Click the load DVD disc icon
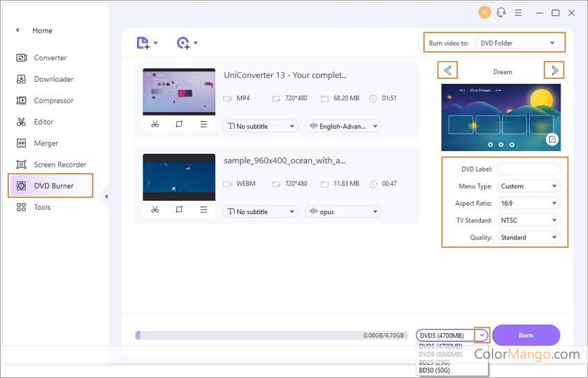 click(x=183, y=43)
